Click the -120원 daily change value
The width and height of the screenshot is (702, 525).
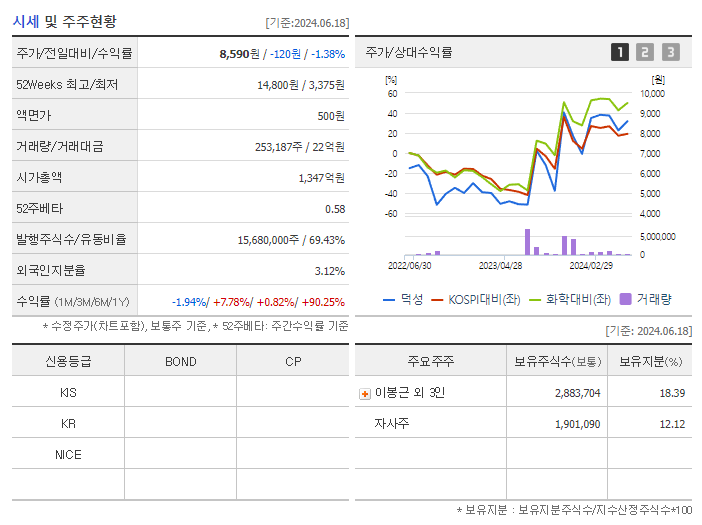tap(285, 54)
